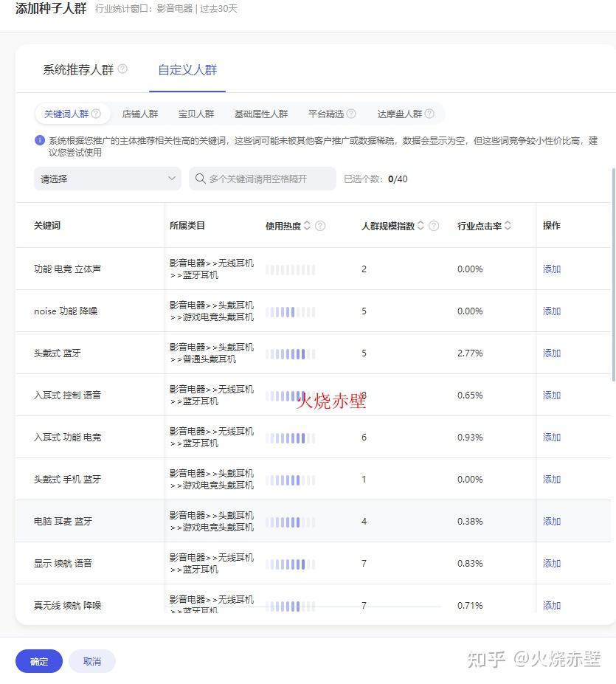Click the 确定 confirm button
The image size is (616, 684).
(x=39, y=661)
